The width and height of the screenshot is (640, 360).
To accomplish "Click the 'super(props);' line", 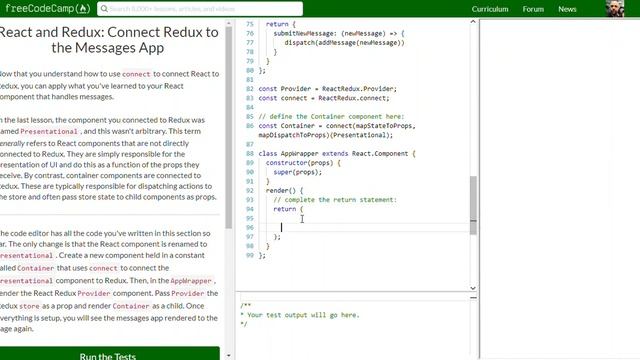I will tap(298, 172).
